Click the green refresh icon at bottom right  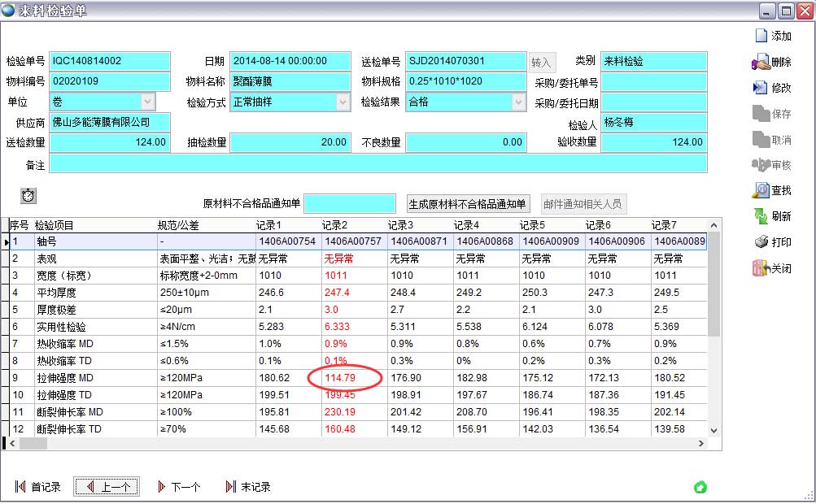[700, 486]
